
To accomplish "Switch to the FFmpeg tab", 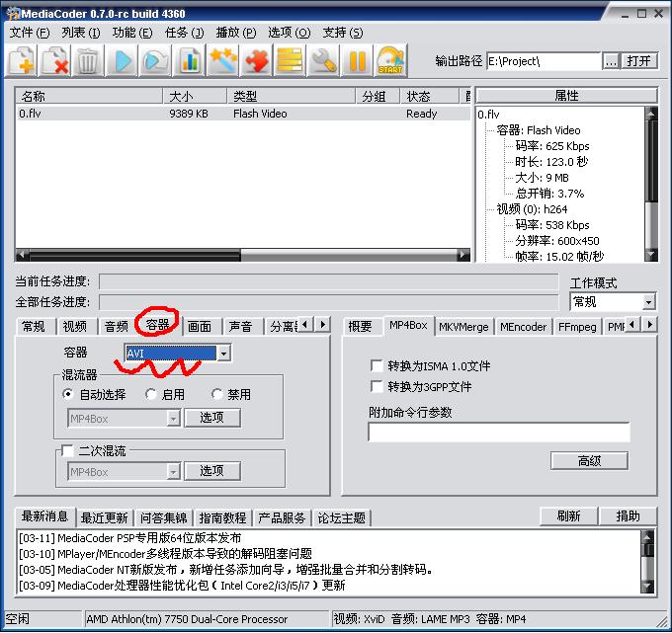I will point(577,327).
